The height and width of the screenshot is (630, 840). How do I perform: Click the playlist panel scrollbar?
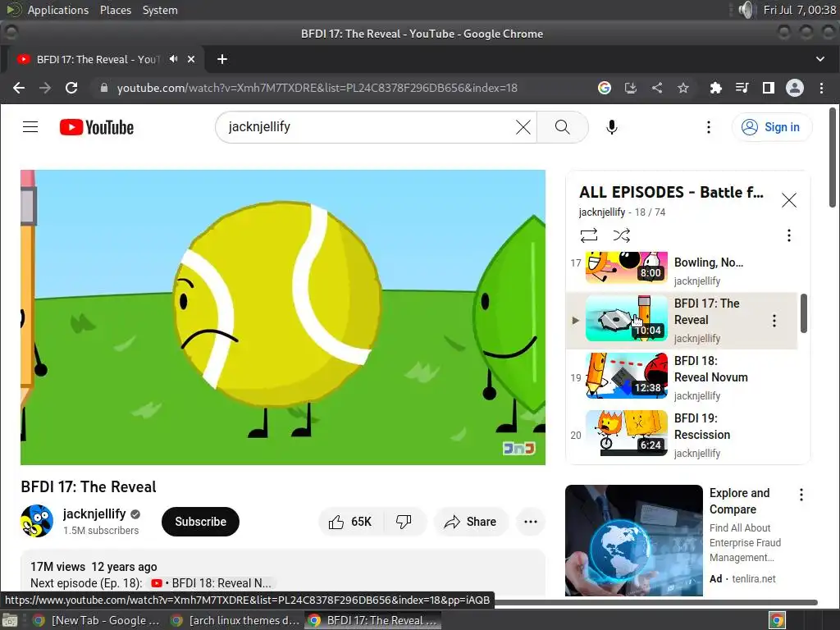[x=804, y=313]
